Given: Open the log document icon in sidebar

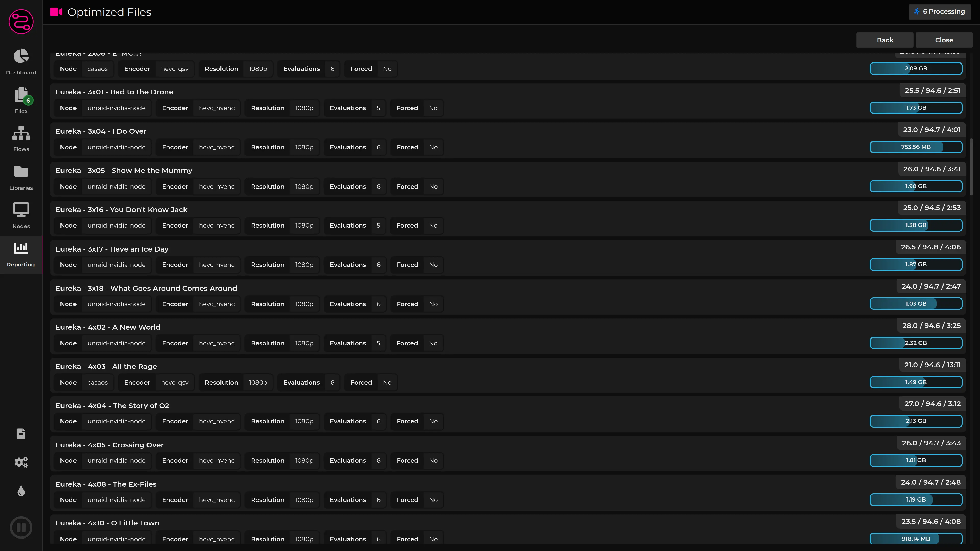Looking at the screenshot, I should point(21,433).
